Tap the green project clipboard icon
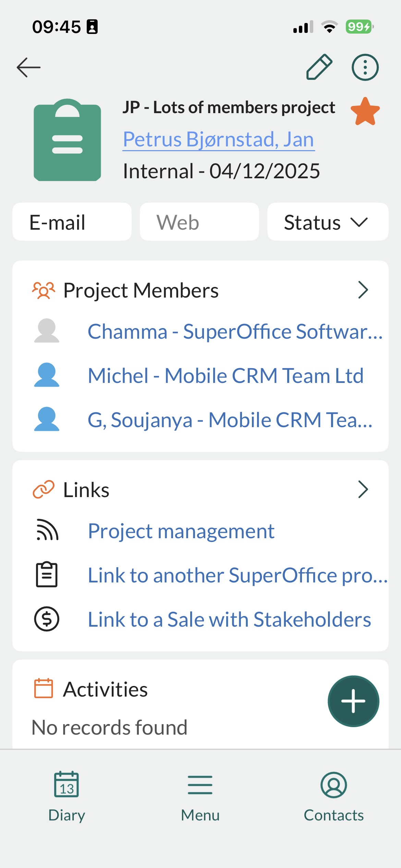This screenshot has width=401, height=868. [67, 140]
